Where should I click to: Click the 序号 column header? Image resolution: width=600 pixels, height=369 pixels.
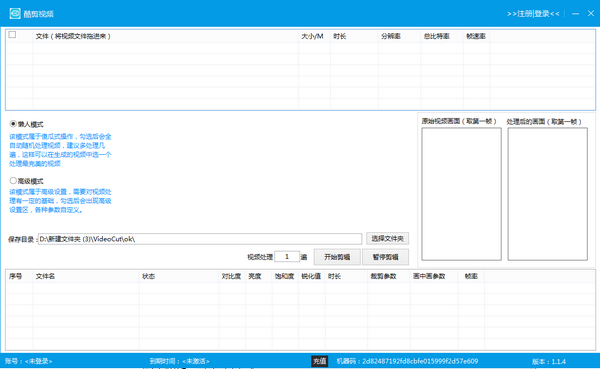pos(19,276)
